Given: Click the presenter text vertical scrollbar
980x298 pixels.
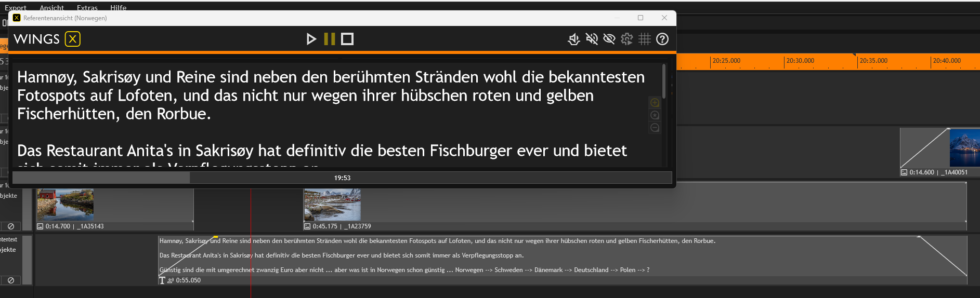Looking at the screenshot, I should pyautogui.click(x=664, y=80).
